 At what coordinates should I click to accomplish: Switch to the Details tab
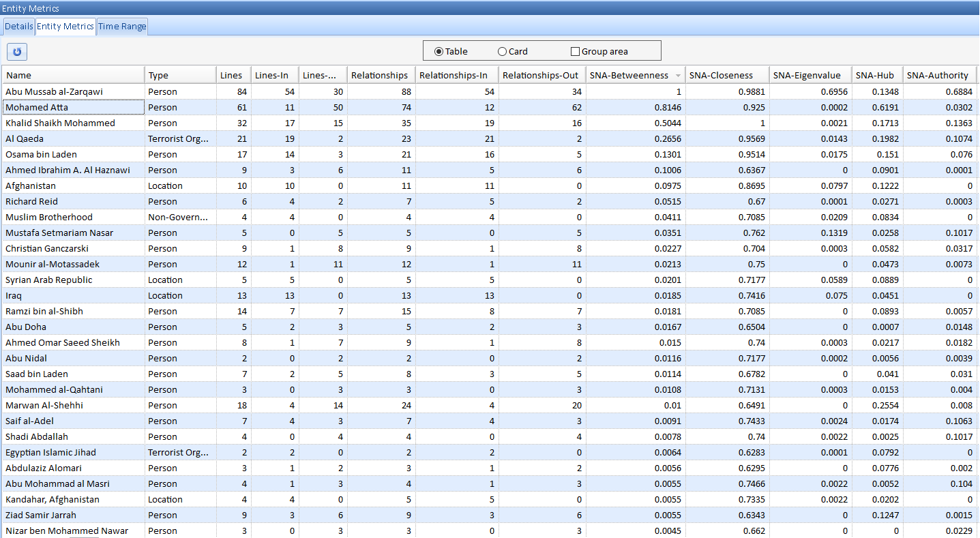tap(18, 26)
